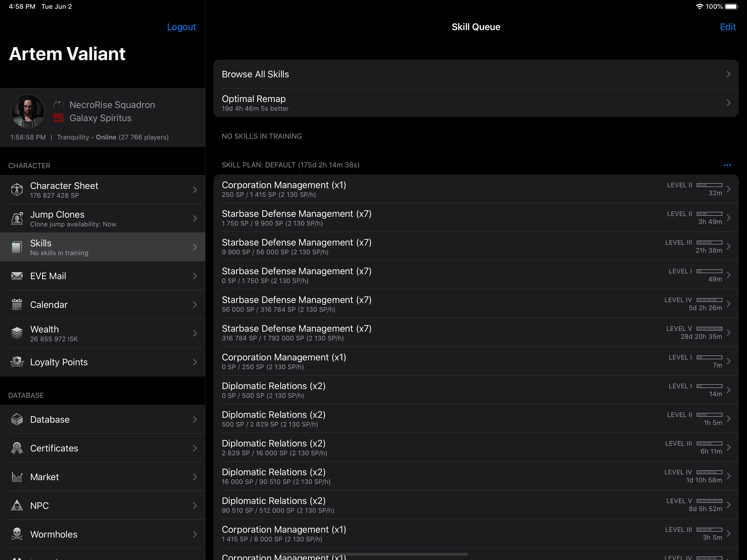This screenshot has height=560, width=747.
Task: Tap the Artem Valiant character name
Action: pyautogui.click(x=67, y=54)
